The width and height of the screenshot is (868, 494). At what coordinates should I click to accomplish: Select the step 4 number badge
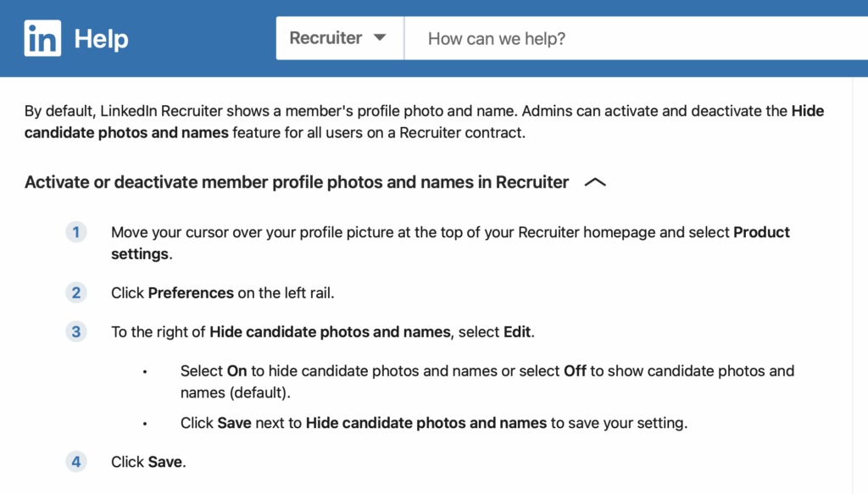[x=76, y=462]
